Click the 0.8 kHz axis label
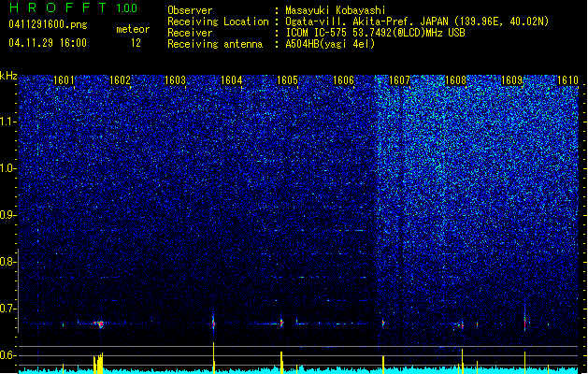 click(7, 262)
